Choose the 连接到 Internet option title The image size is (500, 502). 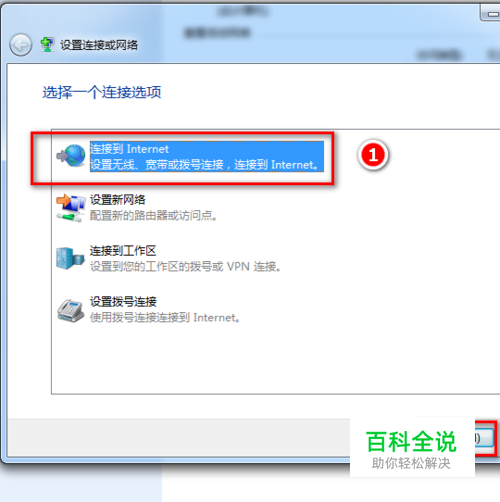pyautogui.click(x=129, y=149)
